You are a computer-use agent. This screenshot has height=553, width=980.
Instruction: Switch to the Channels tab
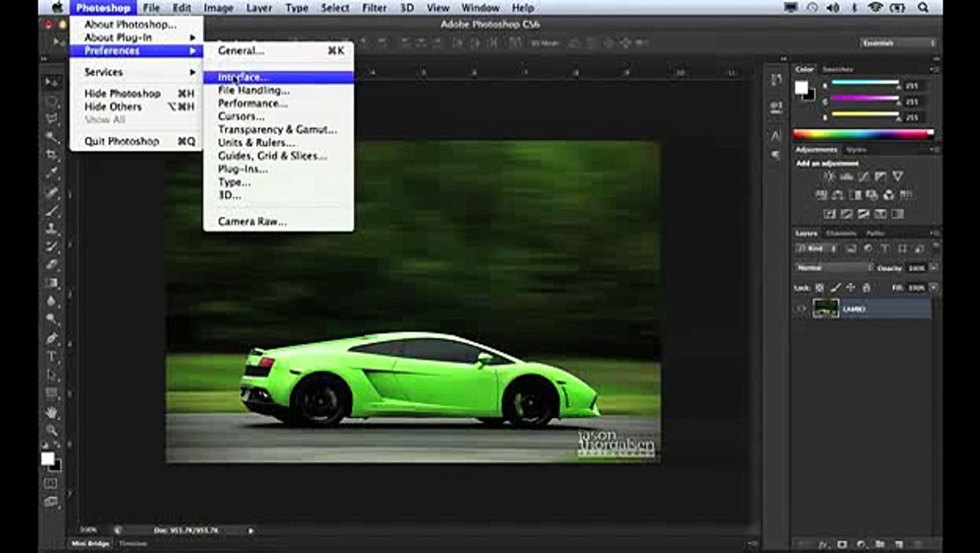click(x=841, y=233)
